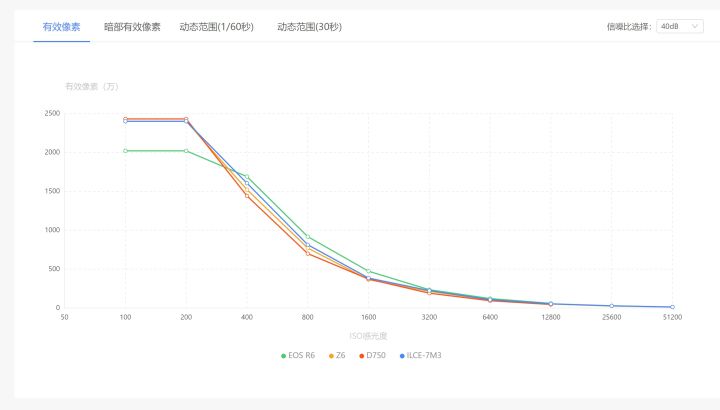Toggle the Z6 legend series
Image resolution: width=720 pixels, height=410 pixels.
click(338, 355)
